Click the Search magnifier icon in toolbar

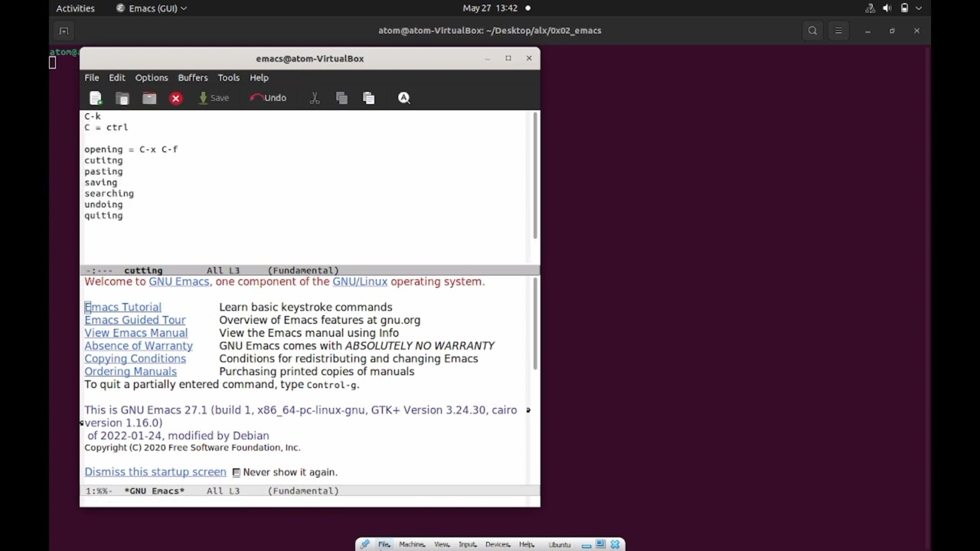(x=404, y=98)
